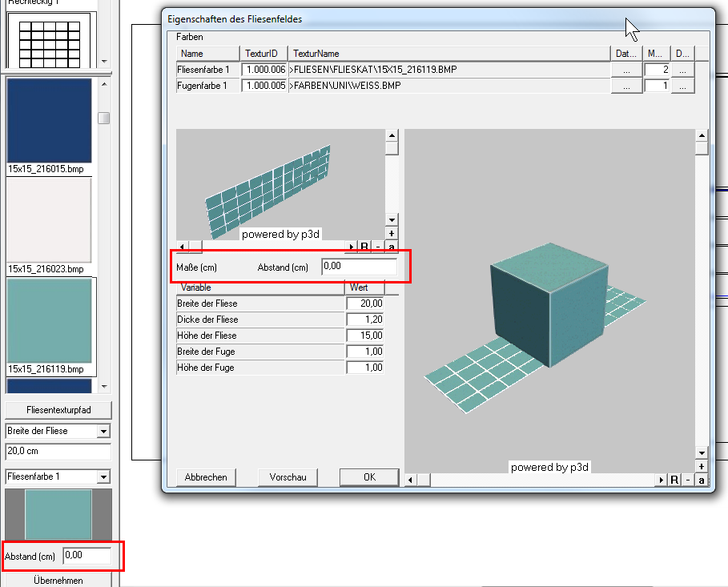Expand the 'Breite der Fliese' dropdown

[x=103, y=432]
